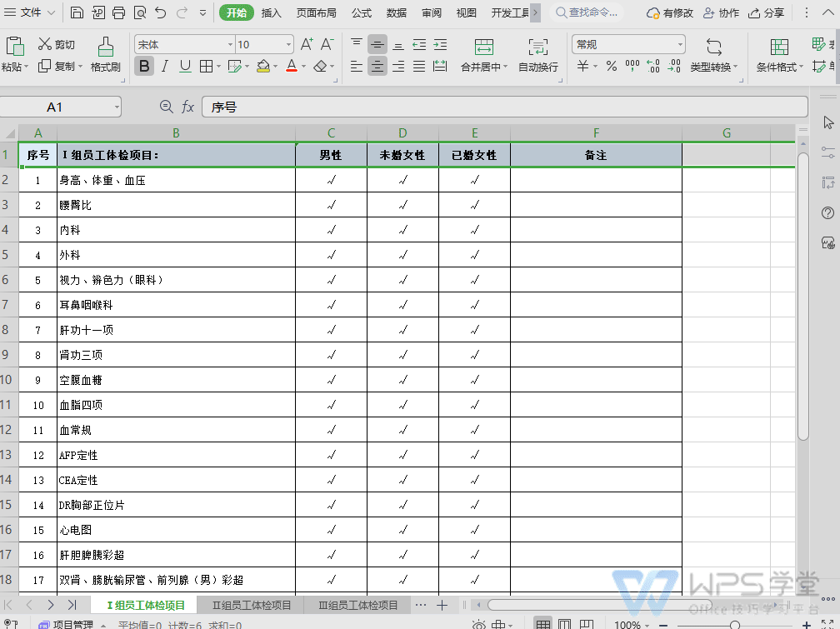Click the Thousands separator icon
Viewport: 840px width, 629px height.
click(x=632, y=66)
